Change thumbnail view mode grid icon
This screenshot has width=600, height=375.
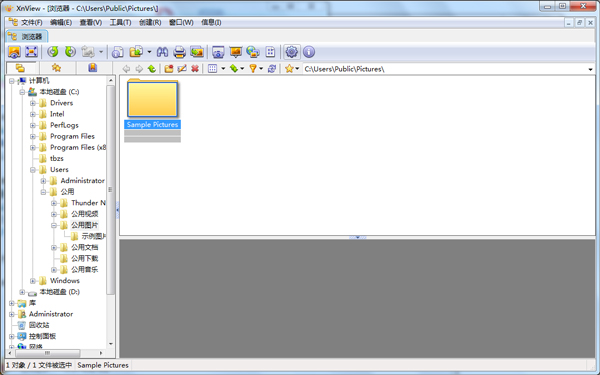pyautogui.click(x=212, y=69)
